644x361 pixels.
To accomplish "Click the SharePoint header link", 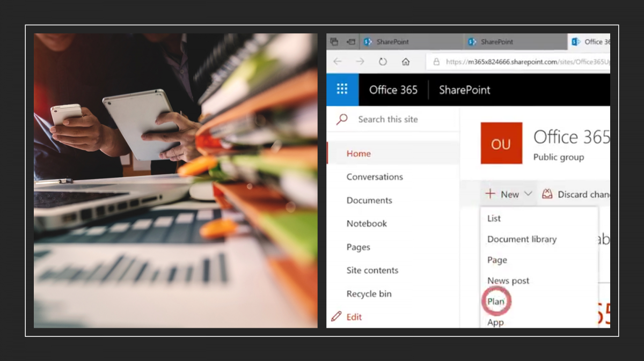I will tap(465, 90).
